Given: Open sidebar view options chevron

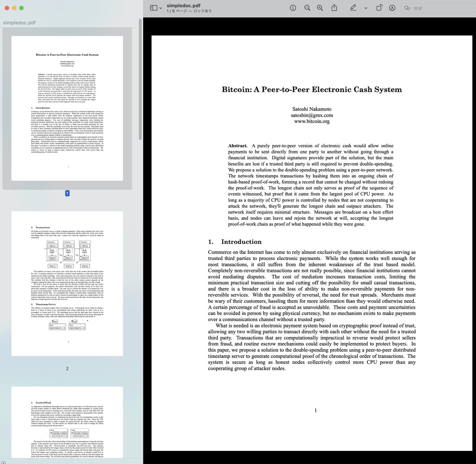Looking at the screenshot, I should tap(161, 8).
